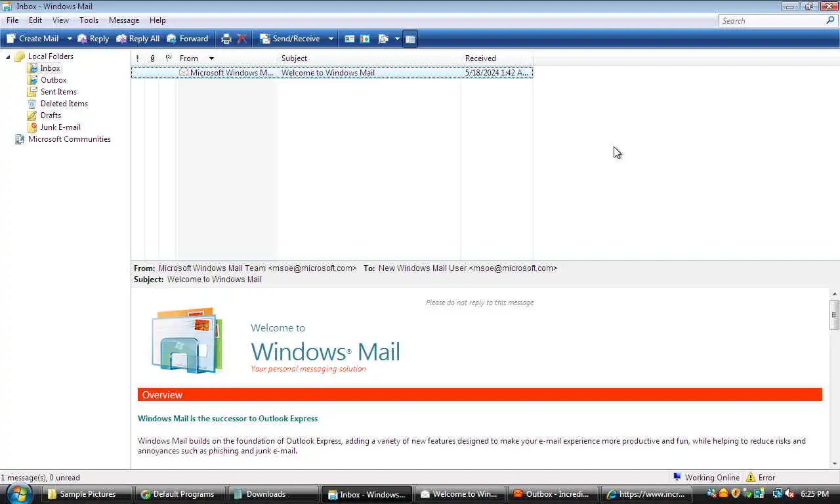
Task: Click the muted volume tray icon
Action: coord(789,493)
